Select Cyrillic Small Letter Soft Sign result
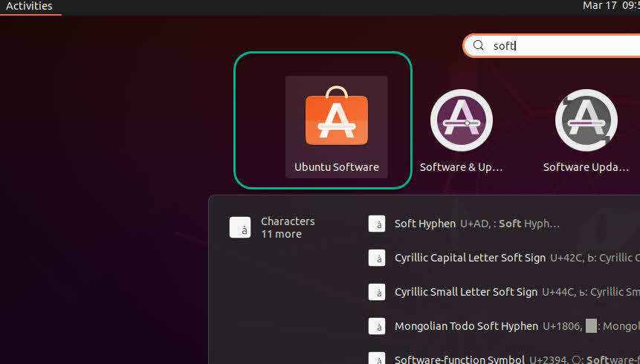 click(504, 292)
